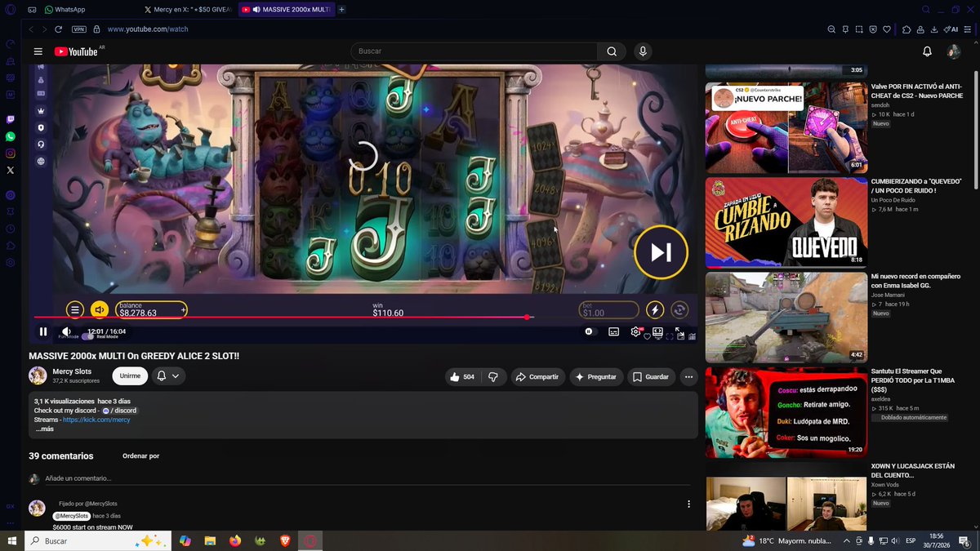Viewport: 980px width, 551px height.
Task: Click the magnifier button to run search
Action: [x=612, y=51]
